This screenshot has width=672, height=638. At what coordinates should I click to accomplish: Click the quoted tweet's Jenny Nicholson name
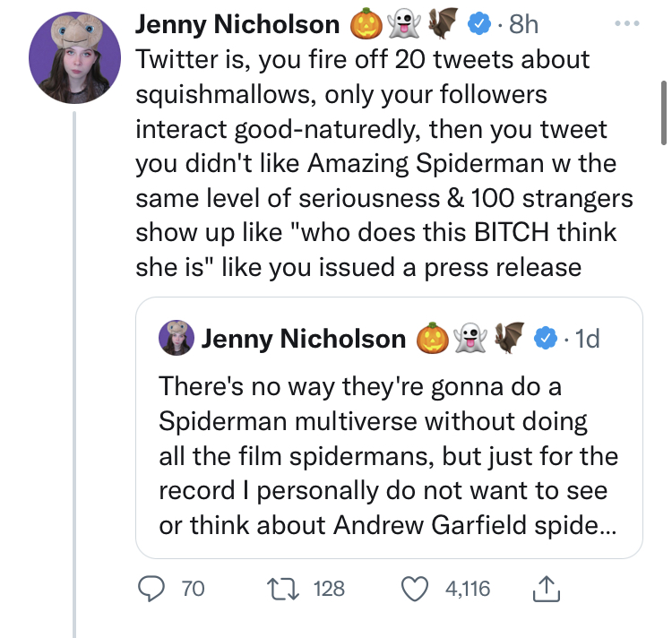[303, 338]
